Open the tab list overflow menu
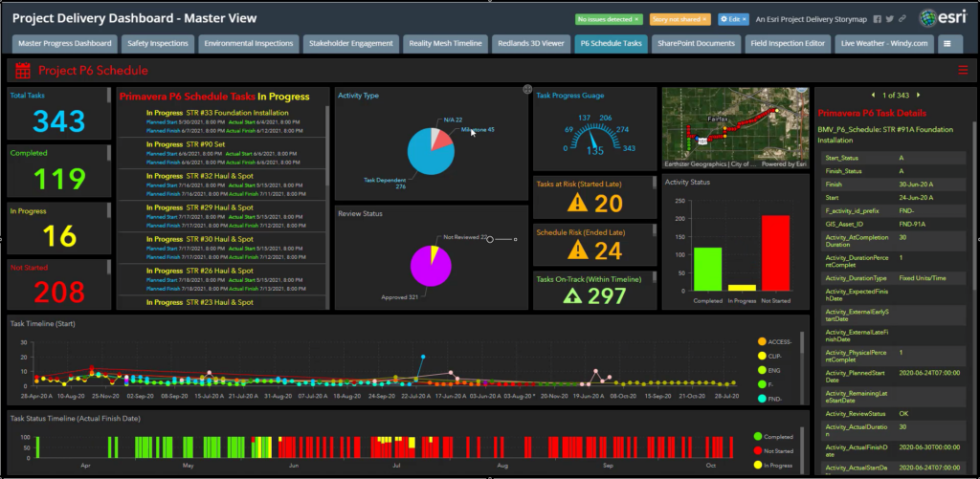980x479 pixels. [948, 44]
